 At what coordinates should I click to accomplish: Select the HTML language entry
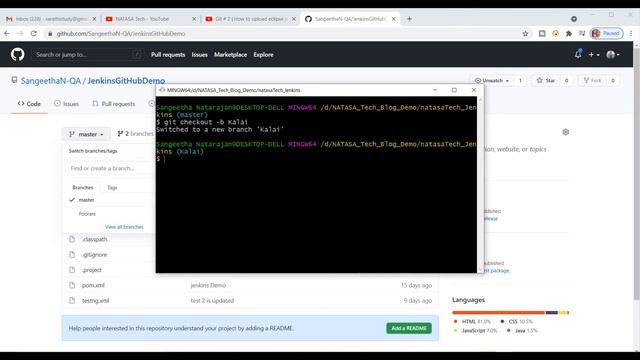pyautogui.click(x=472, y=322)
